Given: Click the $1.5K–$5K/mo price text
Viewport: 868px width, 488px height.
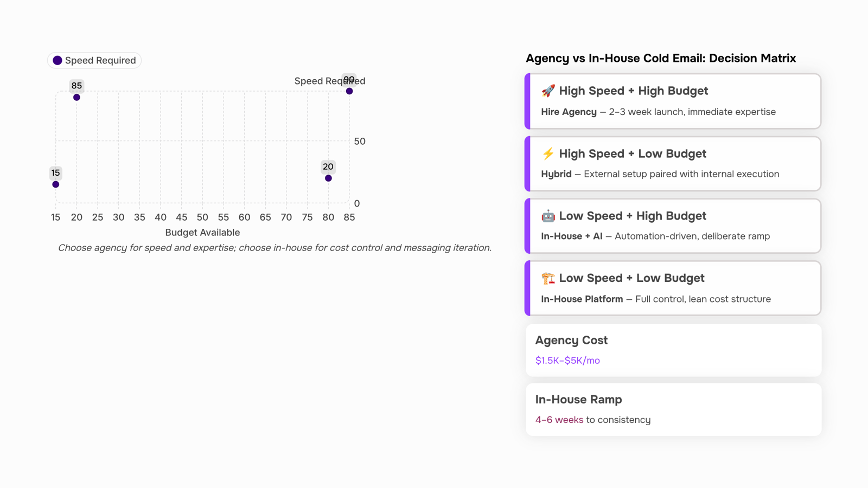Looking at the screenshot, I should pos(567,361).
